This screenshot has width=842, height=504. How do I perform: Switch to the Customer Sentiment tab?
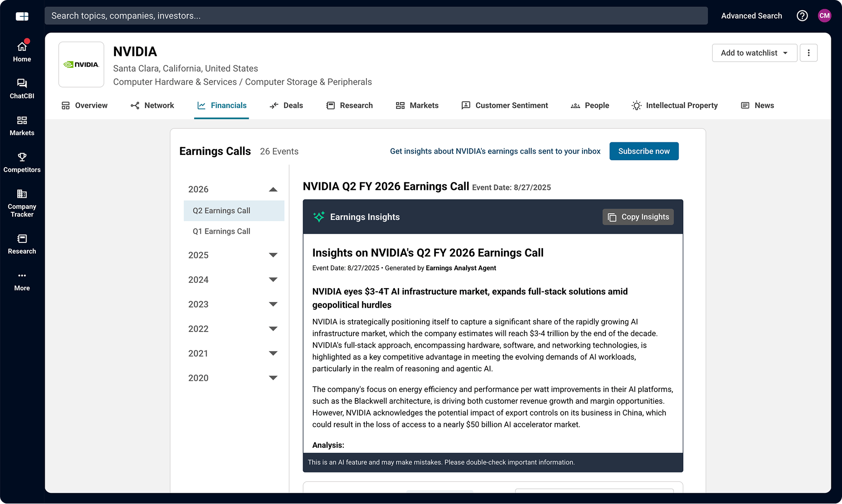(x=504, y=106)
